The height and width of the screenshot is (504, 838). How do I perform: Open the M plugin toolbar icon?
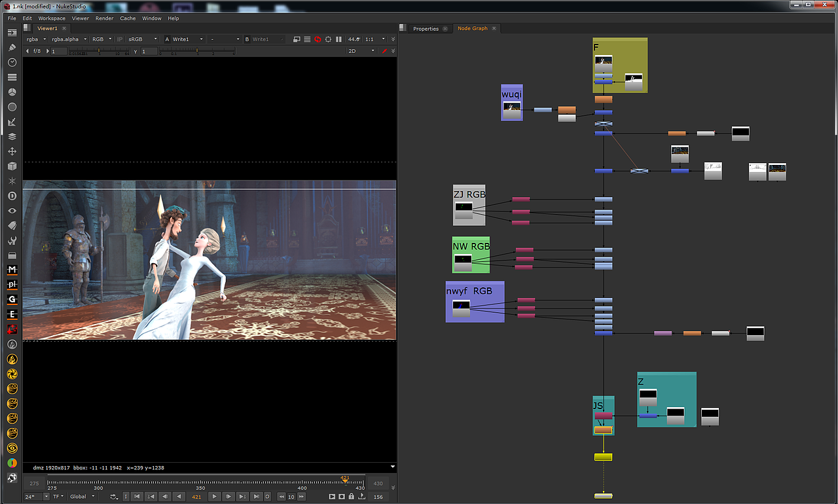click(x=12, y=270)
